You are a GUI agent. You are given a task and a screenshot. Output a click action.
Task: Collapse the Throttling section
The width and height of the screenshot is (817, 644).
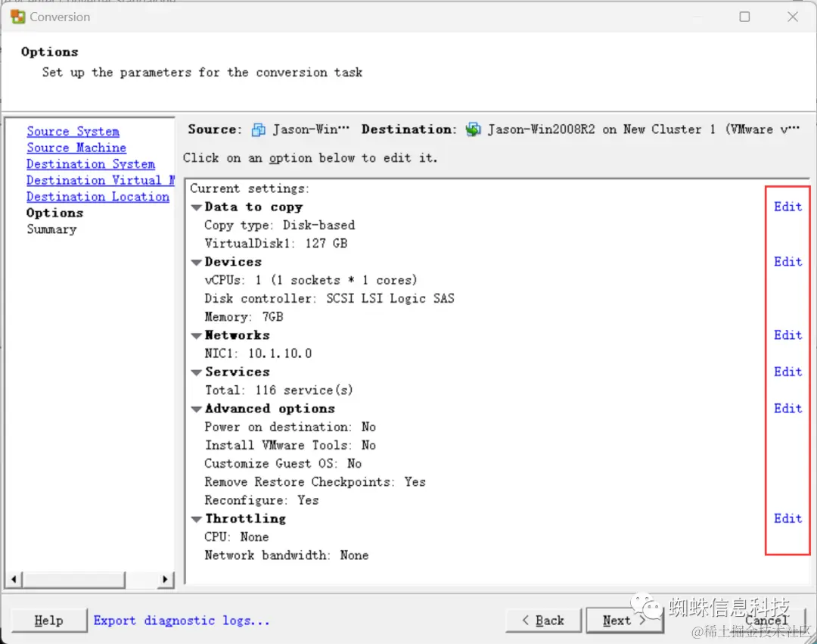point(197,519)
